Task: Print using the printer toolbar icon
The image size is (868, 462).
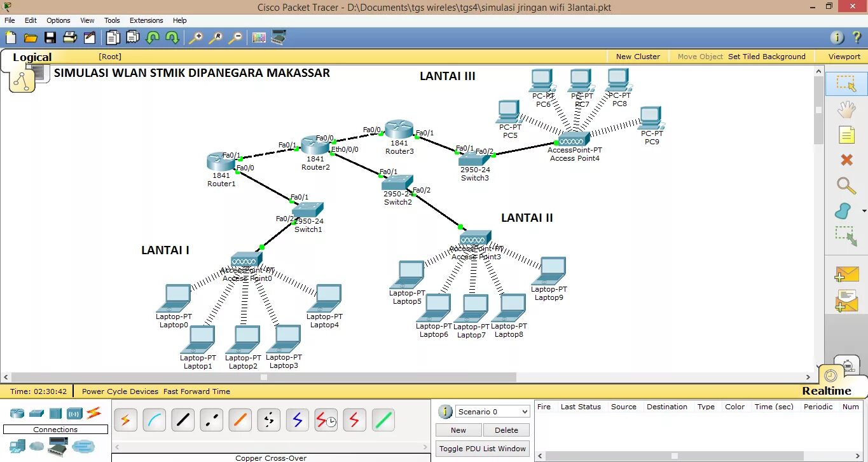Action: pyautogui.click(x=70, y=37)
